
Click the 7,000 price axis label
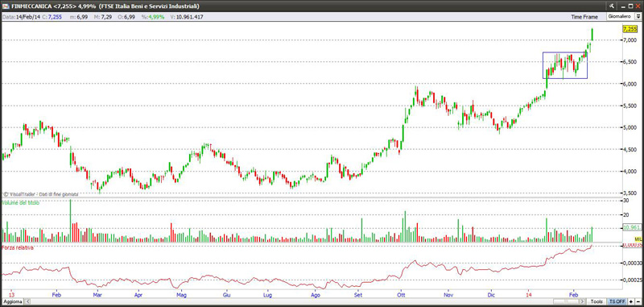click(630, 39)
